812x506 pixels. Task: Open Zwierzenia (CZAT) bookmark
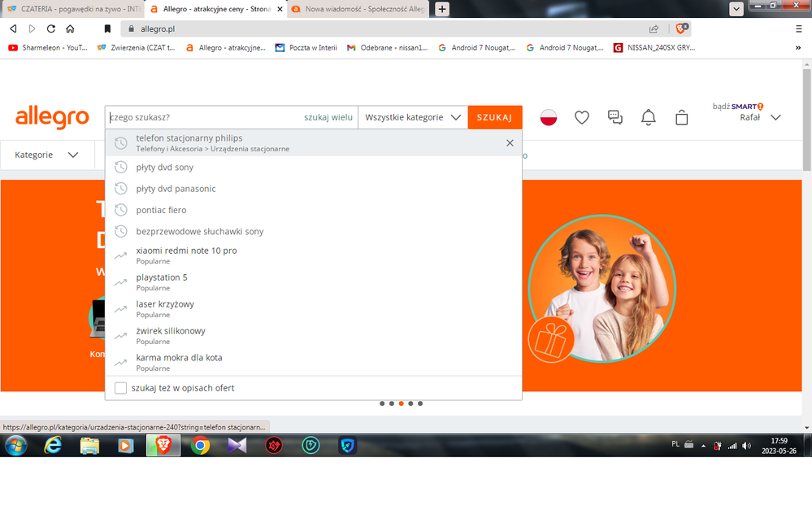point(137,48)
